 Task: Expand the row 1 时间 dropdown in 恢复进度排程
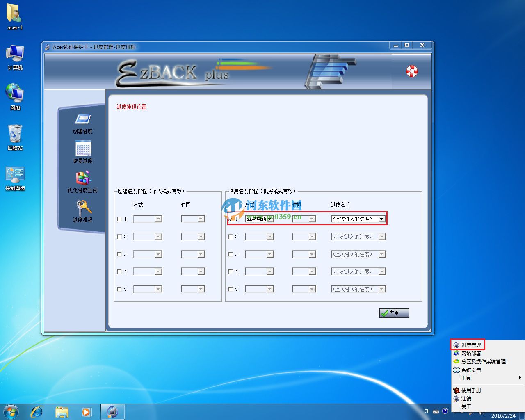coord(312,219)
